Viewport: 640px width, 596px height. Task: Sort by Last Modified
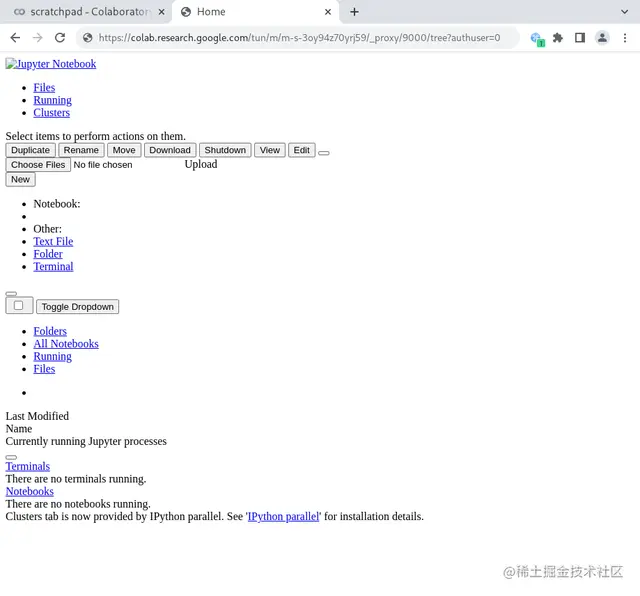37,416
